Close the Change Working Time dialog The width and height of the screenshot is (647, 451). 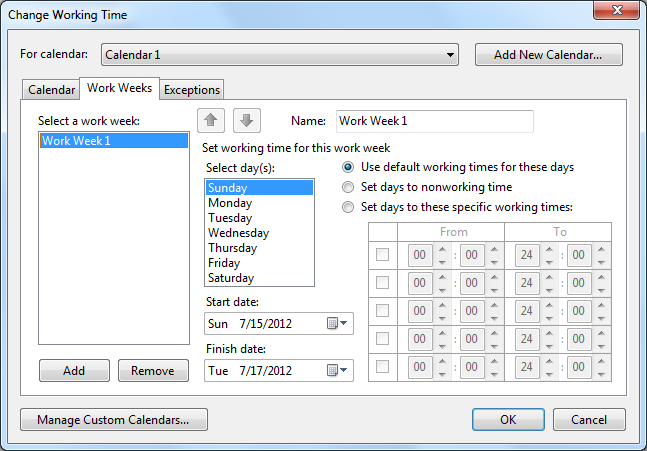(x=619, y=14)
